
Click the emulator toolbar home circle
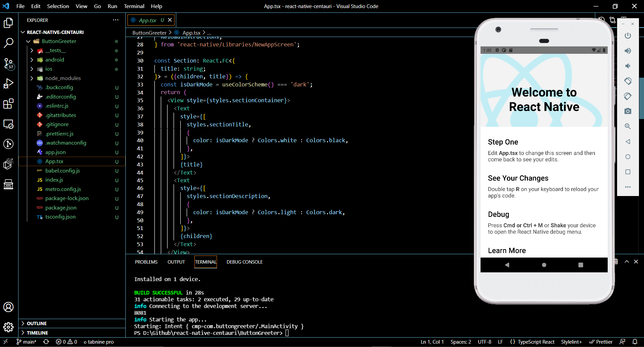[628, 157]
